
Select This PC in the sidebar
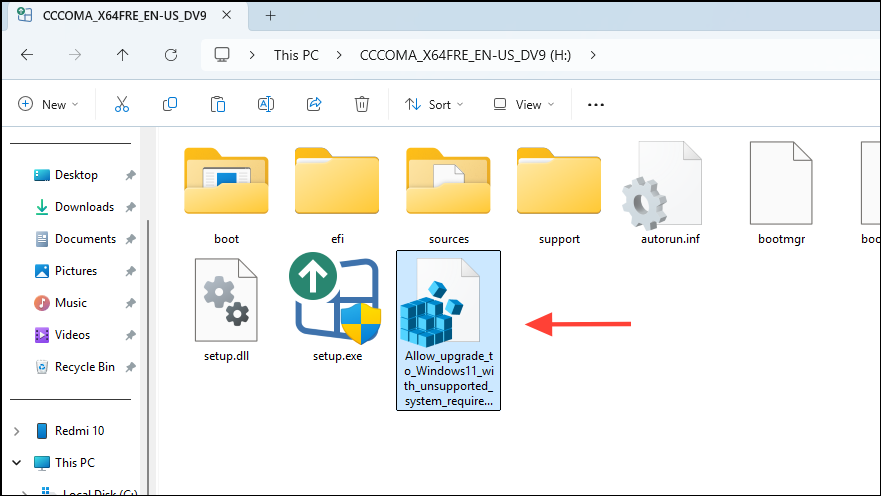(x=75, y=463)
